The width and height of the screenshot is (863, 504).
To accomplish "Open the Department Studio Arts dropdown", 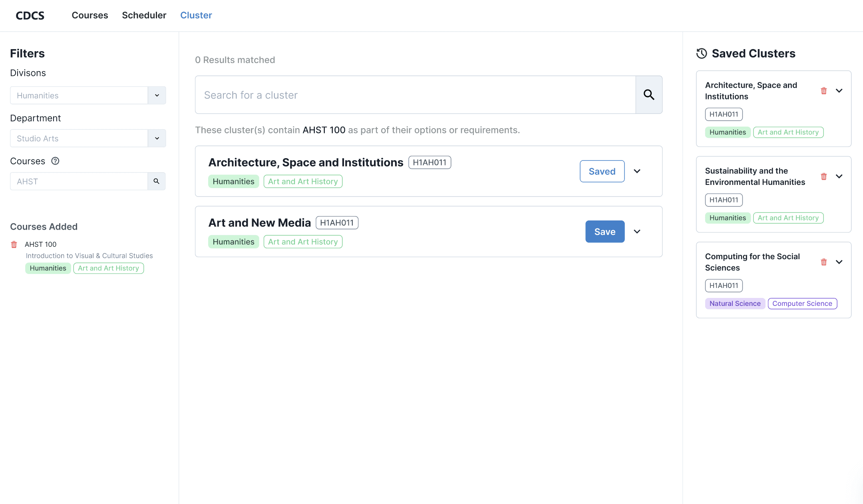I will point(157,138).
